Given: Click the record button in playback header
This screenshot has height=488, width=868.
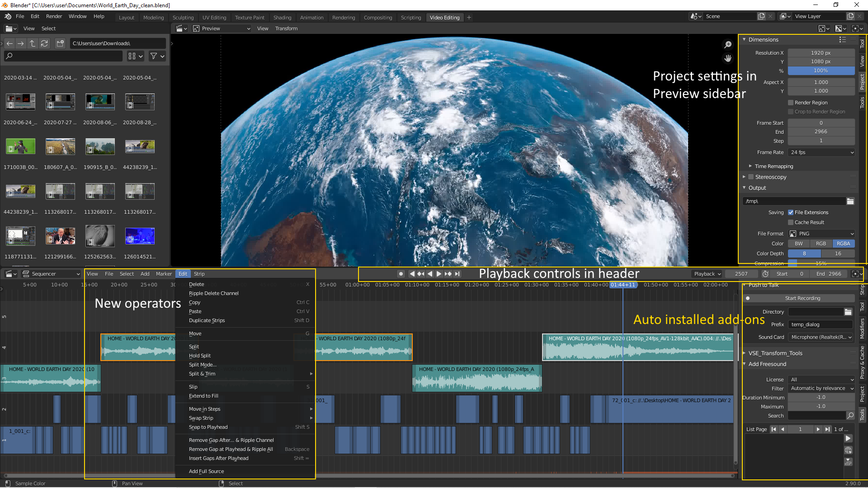Looking at the screenshot, I should click(x=401, y=274).
